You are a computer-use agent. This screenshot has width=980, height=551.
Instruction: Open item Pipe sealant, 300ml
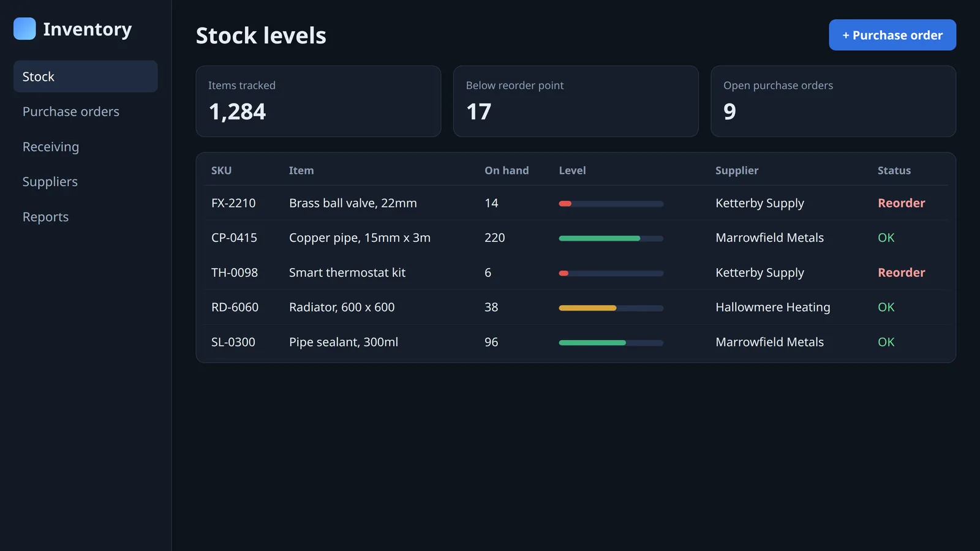click(344, 342)
